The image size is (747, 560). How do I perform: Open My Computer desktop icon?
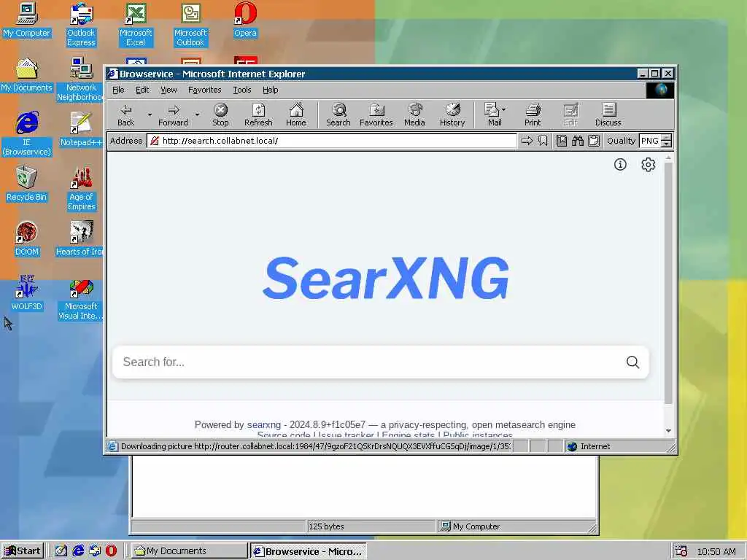(27, 20)
